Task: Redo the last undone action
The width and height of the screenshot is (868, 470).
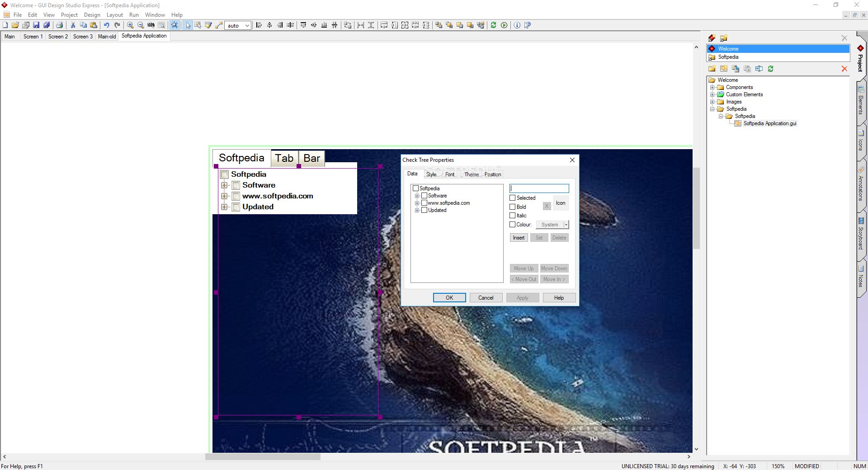Action: tap(117, 25)
